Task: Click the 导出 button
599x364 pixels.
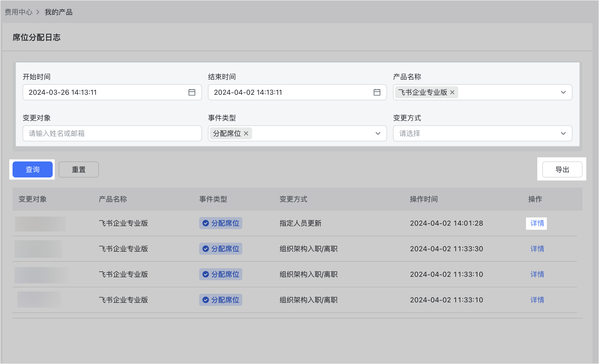Action: (562, 169)
